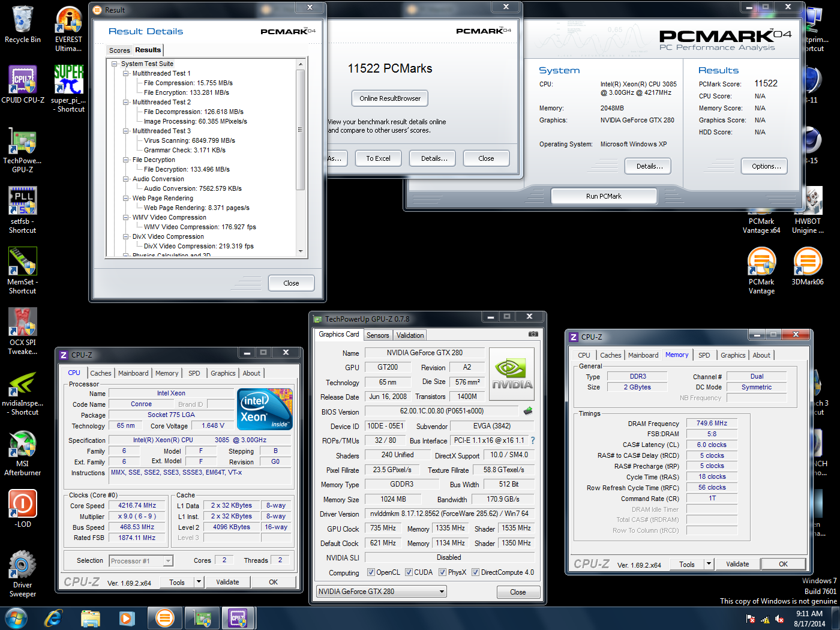
Task: Click the System Details... button in PCMark04
Action: pos(649,166)
